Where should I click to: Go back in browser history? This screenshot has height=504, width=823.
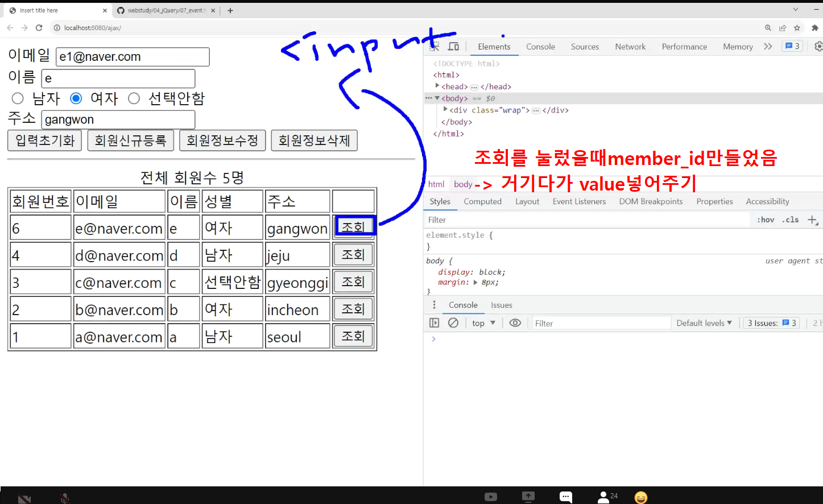click(x=10, y=27)
